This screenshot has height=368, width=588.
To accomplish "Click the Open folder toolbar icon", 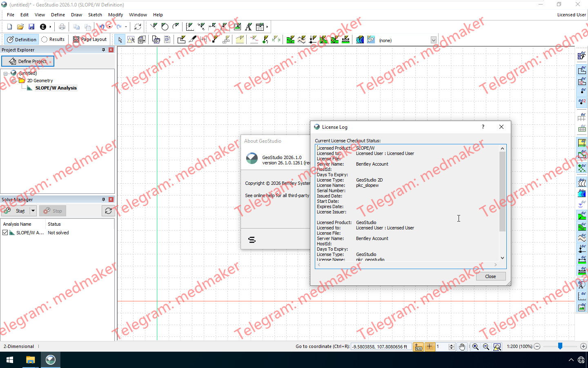I will coord(20,27).
